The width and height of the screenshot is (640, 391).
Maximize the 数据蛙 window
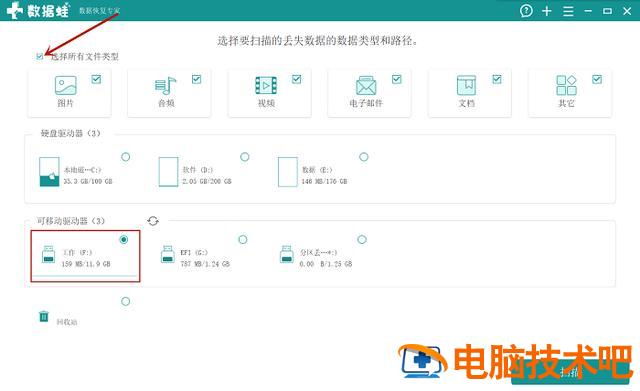[607, 11]
